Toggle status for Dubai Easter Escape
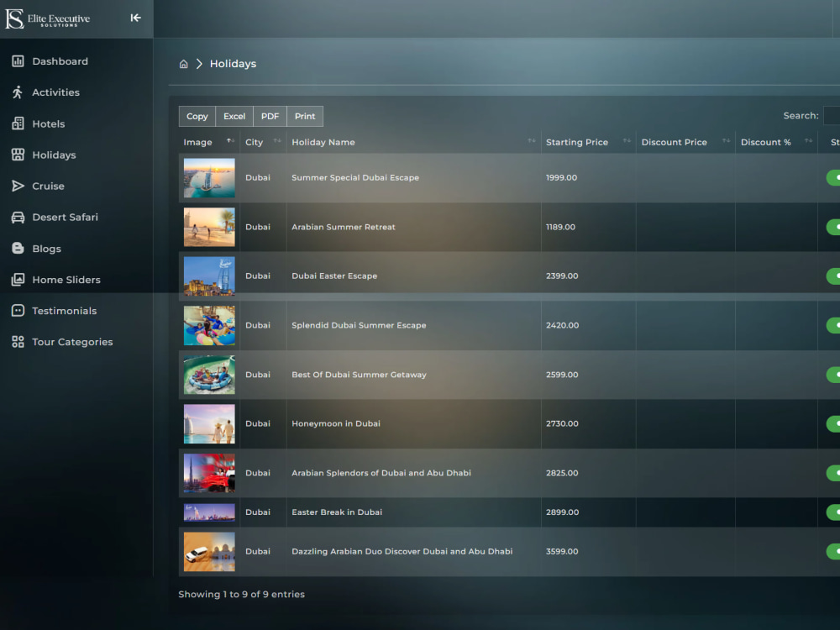The image size is (840, 630). tap(833, 276)
